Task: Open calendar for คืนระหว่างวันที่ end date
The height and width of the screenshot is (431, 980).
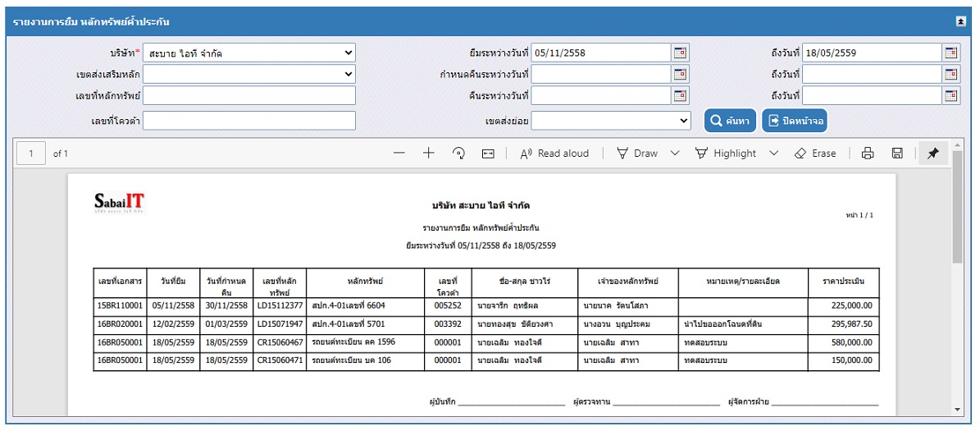Action: point(950,96)
